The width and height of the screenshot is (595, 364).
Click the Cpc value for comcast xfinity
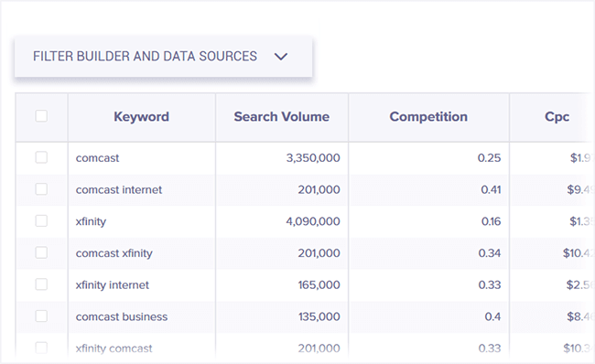click(578, 253)
